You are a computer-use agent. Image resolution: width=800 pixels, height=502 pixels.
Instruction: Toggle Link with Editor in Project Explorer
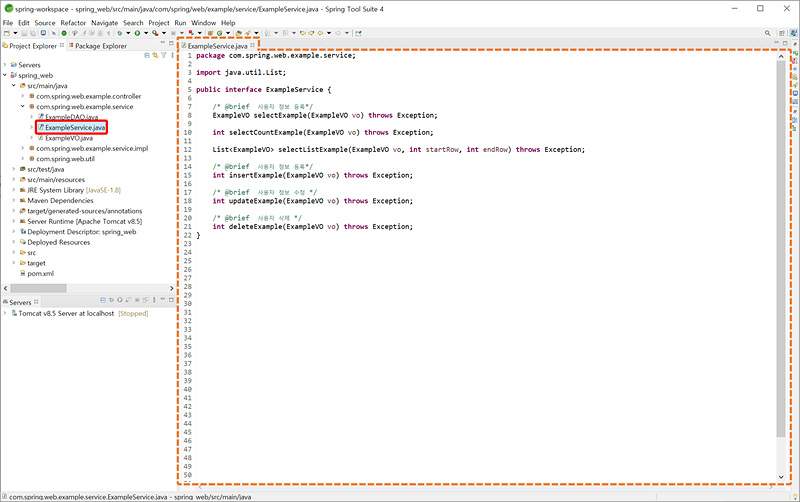coord(155,55)
